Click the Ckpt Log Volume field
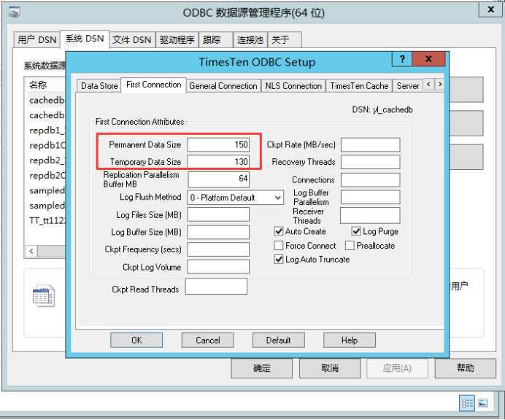Screen dimensions: 505x420 coord(218,267)
